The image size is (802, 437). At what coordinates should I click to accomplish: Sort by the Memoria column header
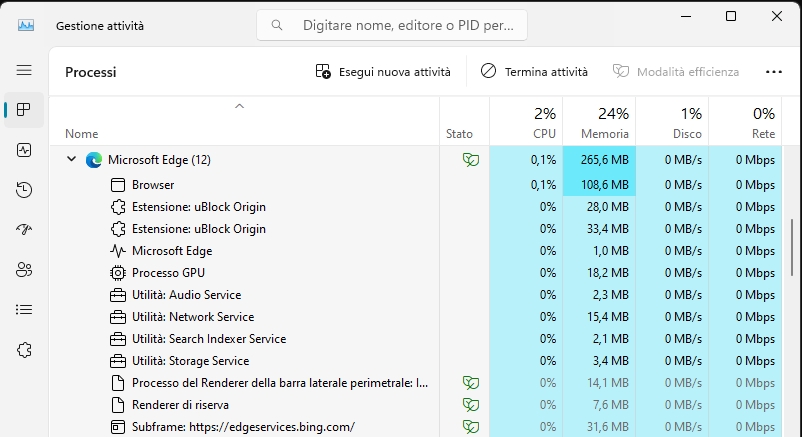click(599, 121)
